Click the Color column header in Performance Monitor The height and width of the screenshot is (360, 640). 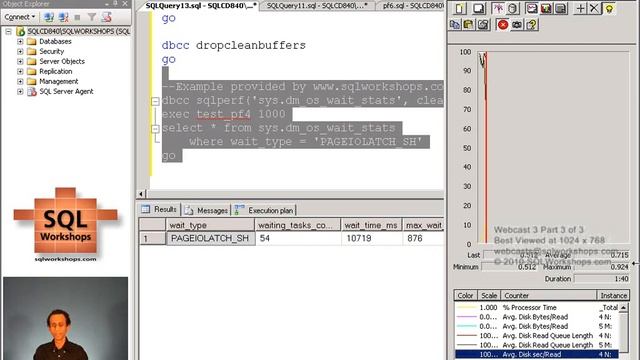(x=465, y=296)
